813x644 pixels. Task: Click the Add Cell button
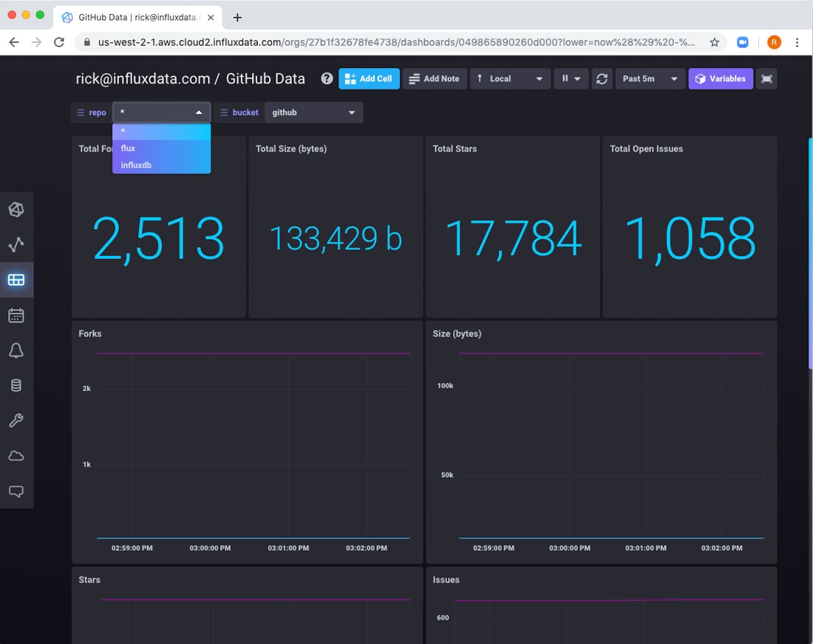coord(369,78)
